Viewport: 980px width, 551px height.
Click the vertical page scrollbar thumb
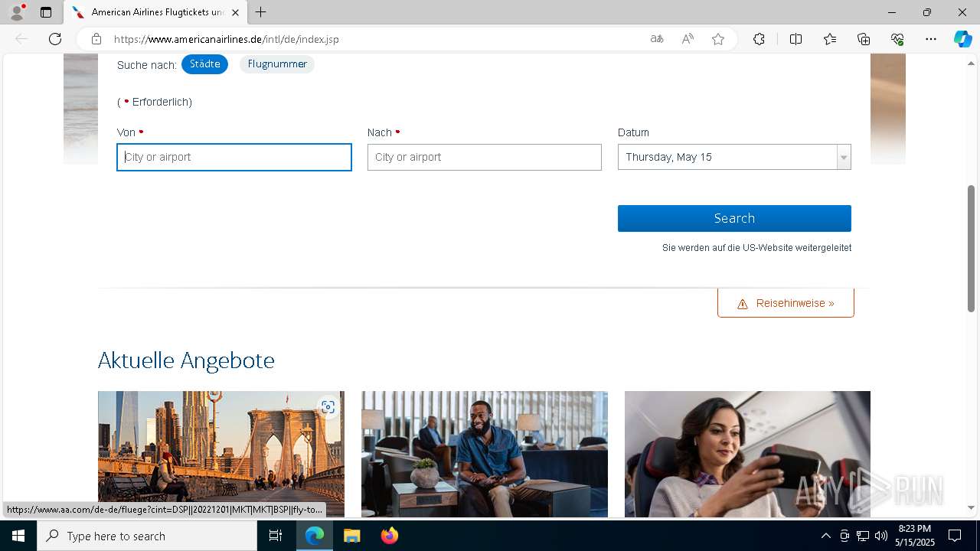tap(971, 248)
